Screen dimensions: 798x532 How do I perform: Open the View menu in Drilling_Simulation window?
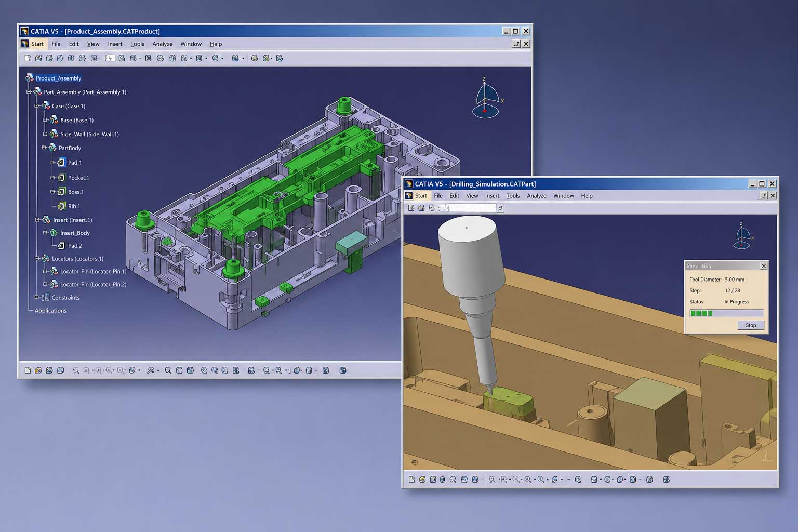pos(472,196)
